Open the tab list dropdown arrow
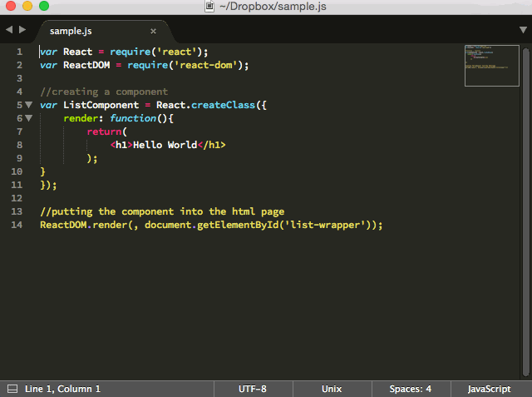Viewport: 532px width, 397px height. [523, 30]
